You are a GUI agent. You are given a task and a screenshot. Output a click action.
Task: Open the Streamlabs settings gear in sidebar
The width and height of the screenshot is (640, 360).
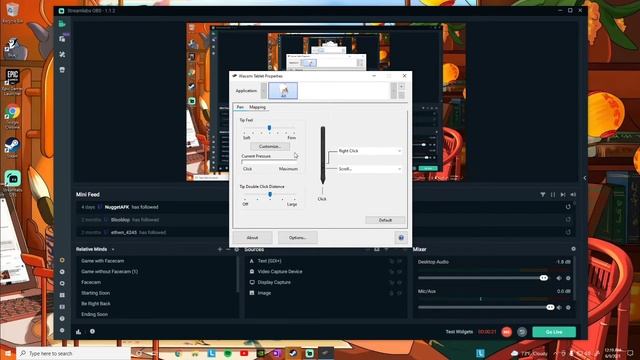coord(62,330)
